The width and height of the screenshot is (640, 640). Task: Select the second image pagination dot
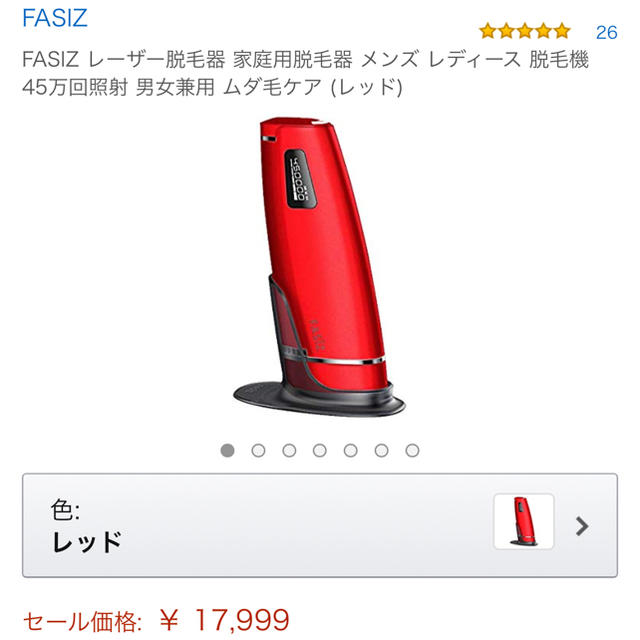[x=258, y=451]
